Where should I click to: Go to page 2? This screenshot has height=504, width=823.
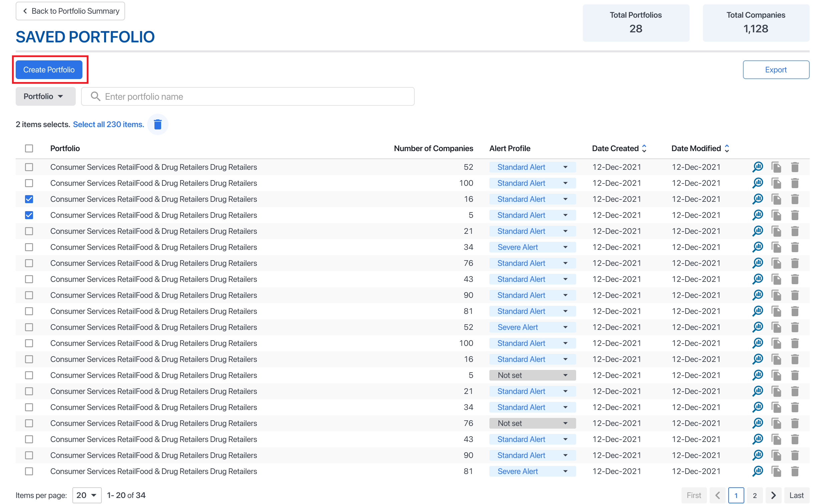[x=755, y=495]
